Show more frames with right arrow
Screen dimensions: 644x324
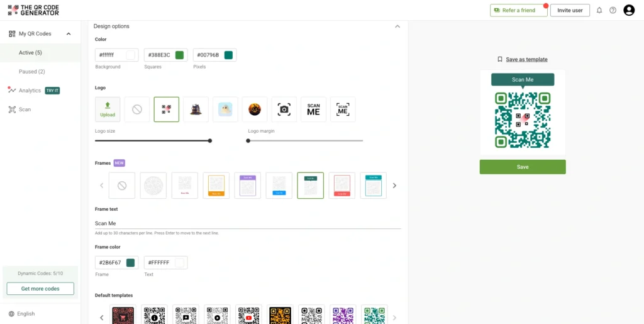tap(395, 186)
